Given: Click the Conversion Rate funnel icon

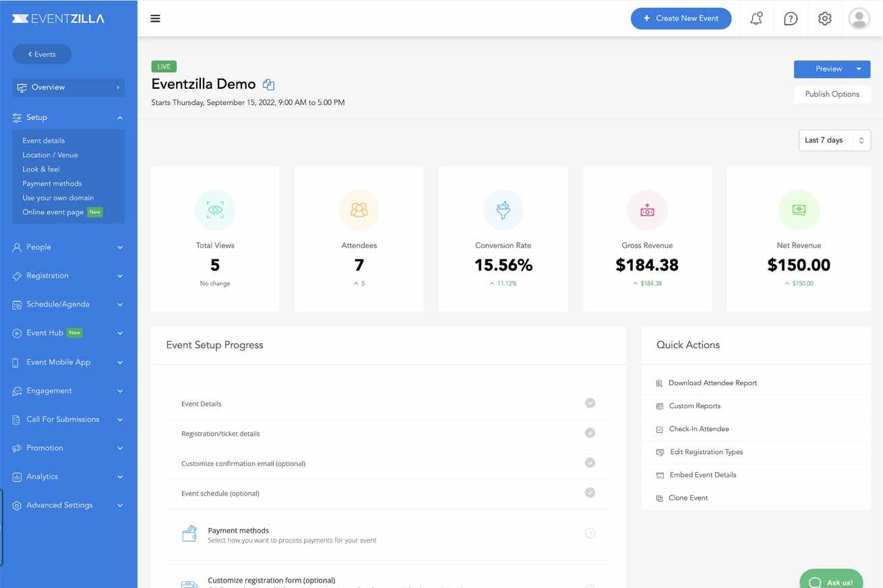Looking at the screenshot, I should (x=504, y=210).
